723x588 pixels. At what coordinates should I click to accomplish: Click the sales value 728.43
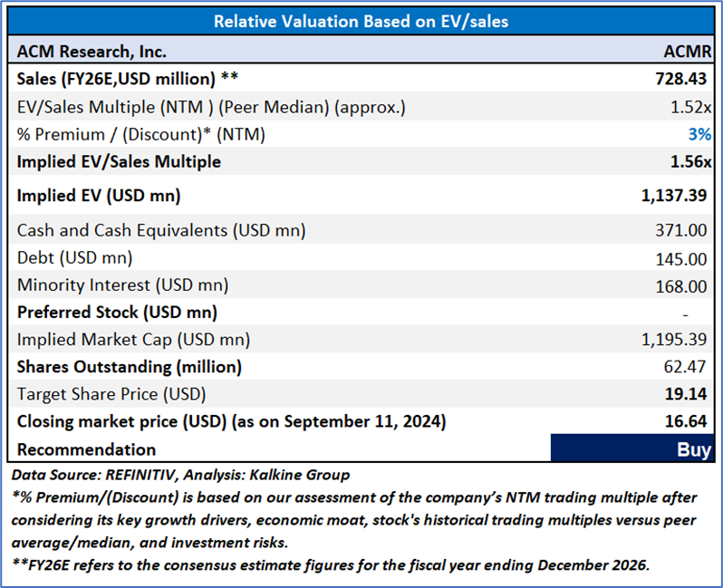click(681, 79)
